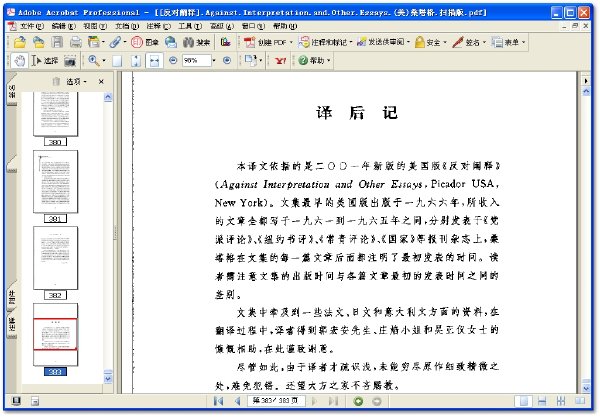Open the 文档 menu

127,26
